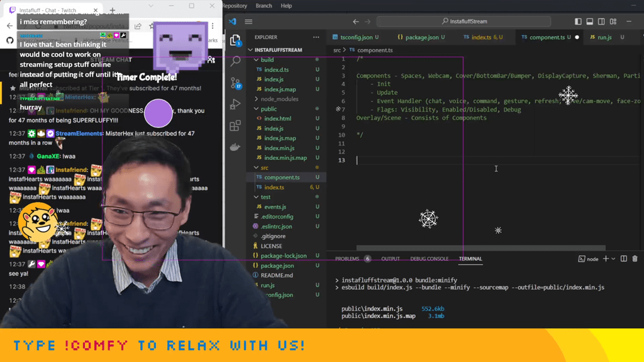
Task: Open the Branch menu in background window
Action: [x=264, y=6]
